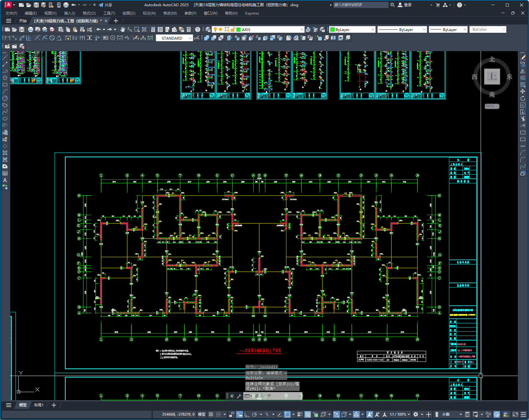Select the Pan hand tool
The image size is (529, 420).
[x=123, y=29]
